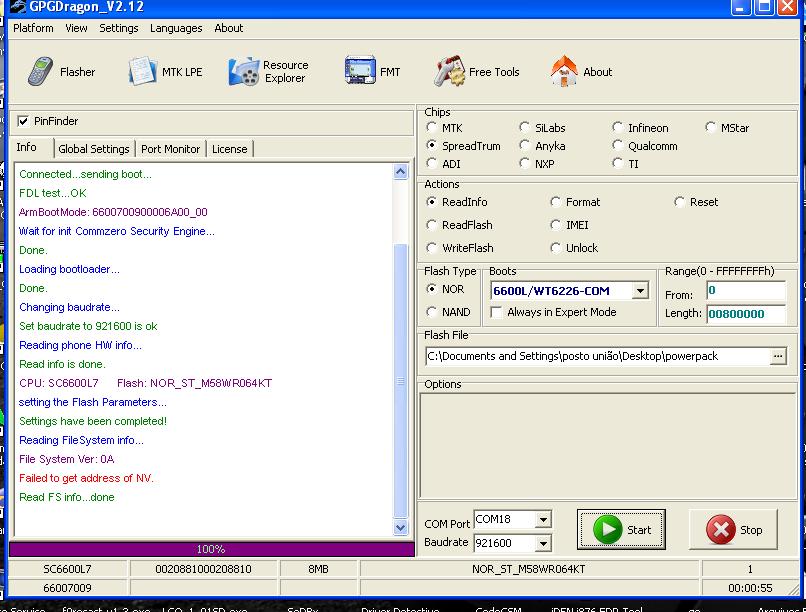The image size is (806, 612).
Task: Launch Resource Explorer film reel icon
Action: (x=244, y=71)
